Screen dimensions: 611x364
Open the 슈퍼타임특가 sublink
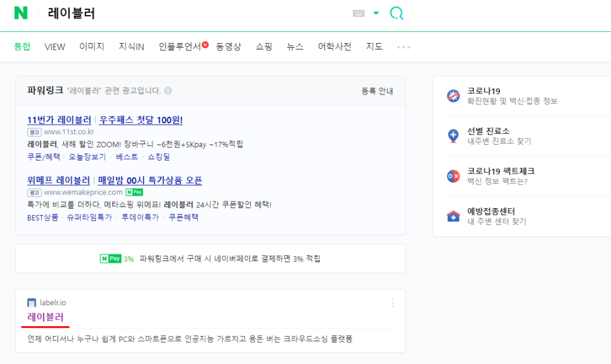tap(89, 217)
